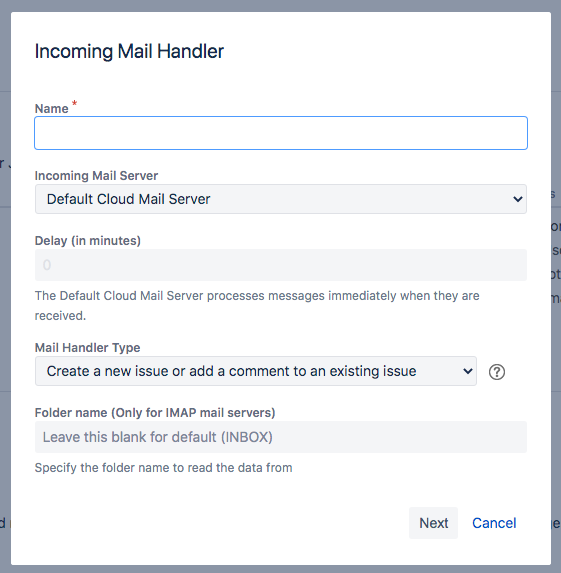
Task: Click the Incoming Mail Server label
Action: (96, 176)
